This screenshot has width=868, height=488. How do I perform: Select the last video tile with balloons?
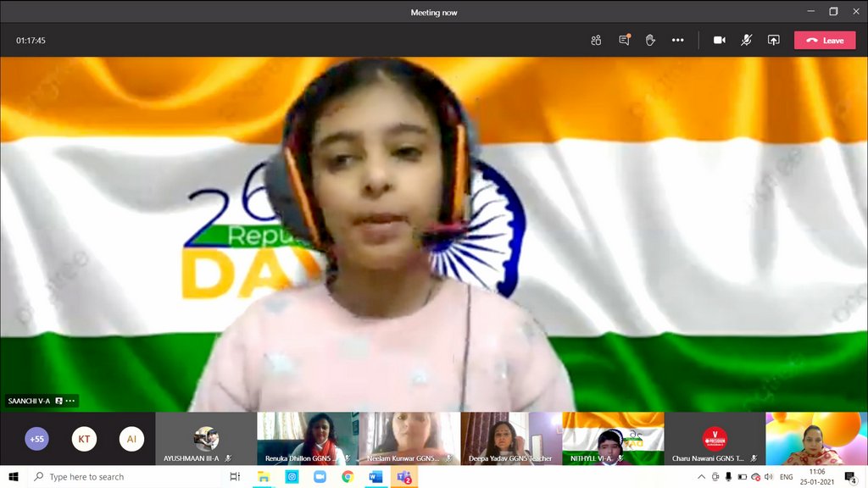(x=816, y=438)
